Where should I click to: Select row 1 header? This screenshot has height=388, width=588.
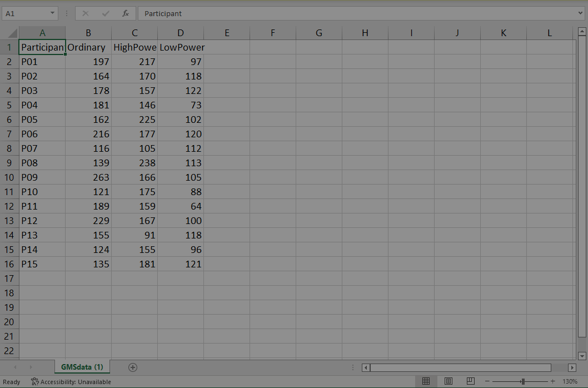(9, 47)
